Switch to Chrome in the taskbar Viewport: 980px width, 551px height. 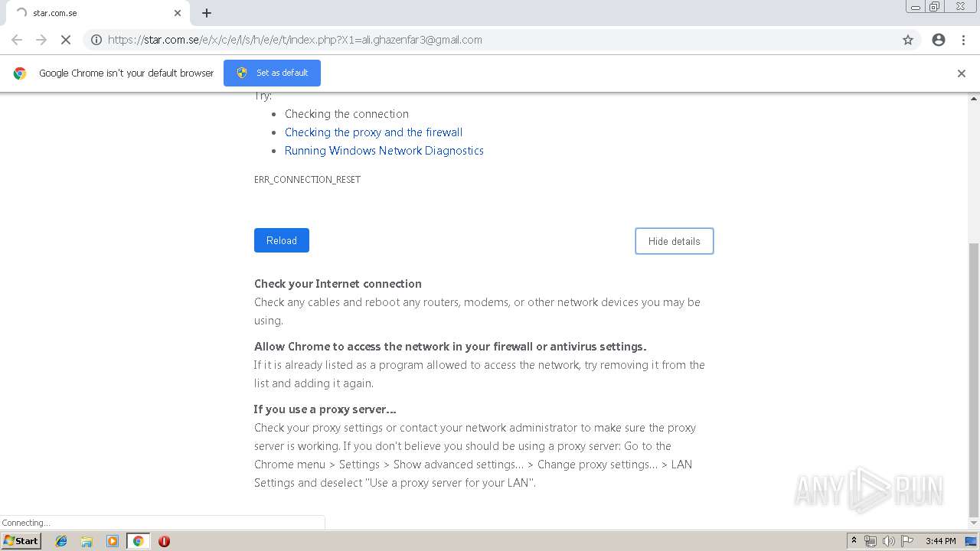click(x=138, y=541)
